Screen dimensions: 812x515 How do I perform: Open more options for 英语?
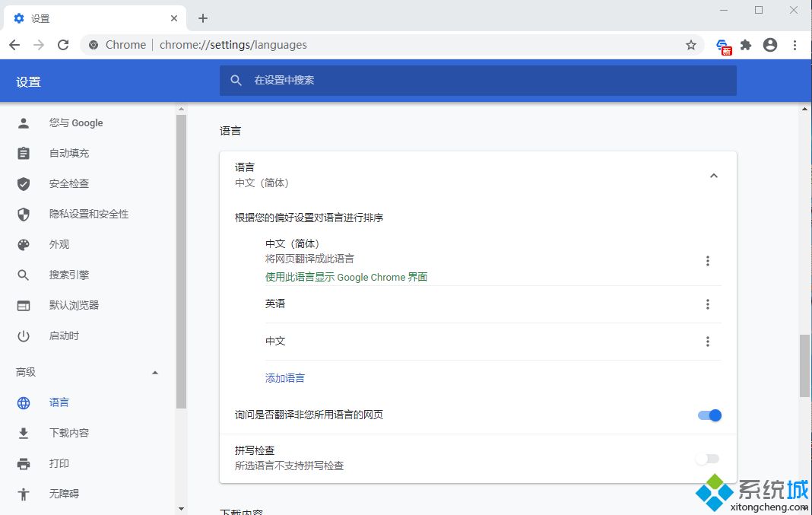[707, 304]
